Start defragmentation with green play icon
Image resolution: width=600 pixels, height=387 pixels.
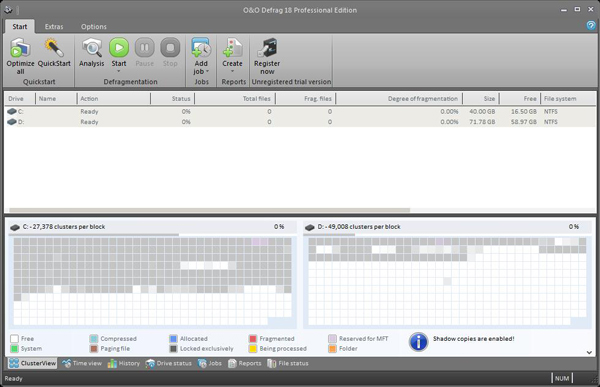[119, 47]
